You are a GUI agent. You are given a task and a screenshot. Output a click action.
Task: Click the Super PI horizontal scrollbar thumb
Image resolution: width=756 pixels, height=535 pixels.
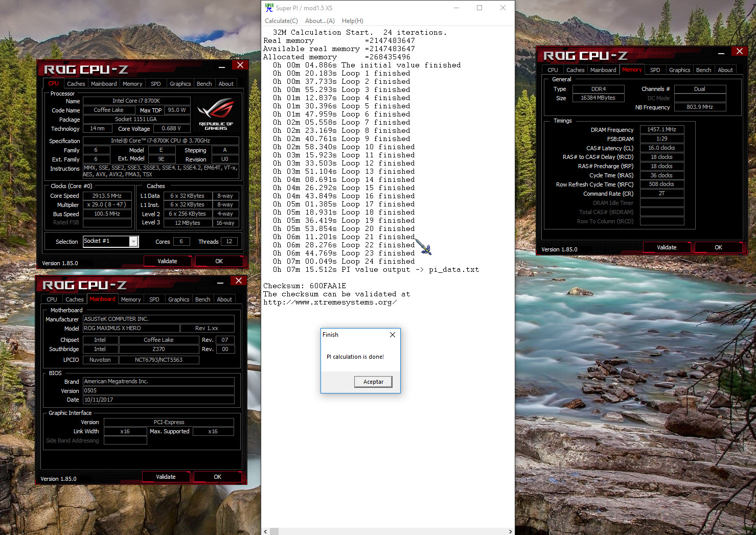pyautogui.click(x=274, y=531)
